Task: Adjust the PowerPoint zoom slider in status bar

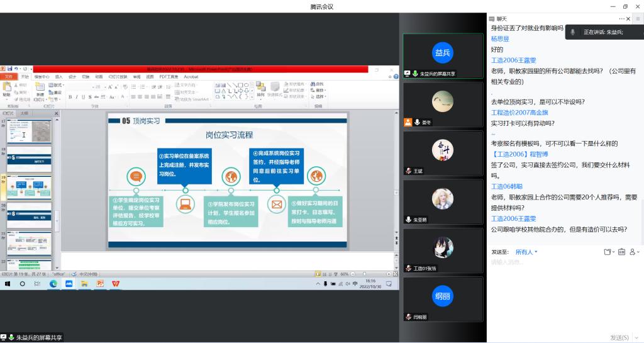Action: 364,274
